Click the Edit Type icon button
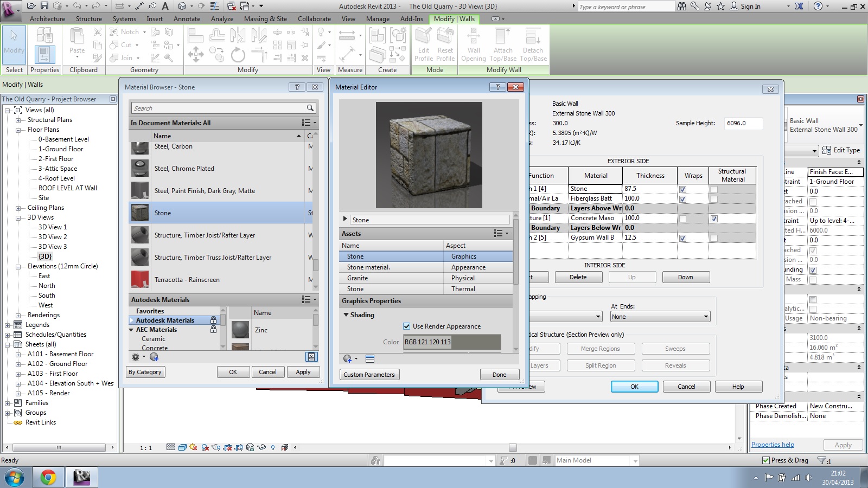Screen dimensions: 868x488 pos(826,150)
